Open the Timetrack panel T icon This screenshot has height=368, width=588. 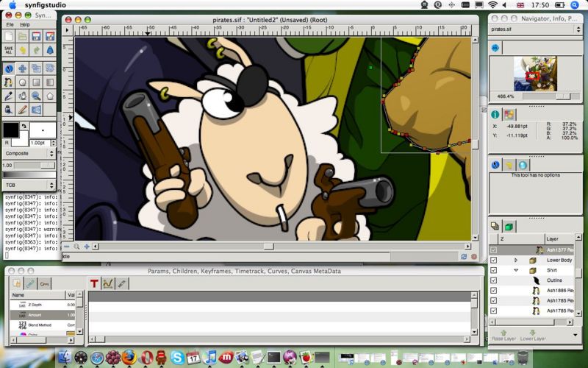94,283
